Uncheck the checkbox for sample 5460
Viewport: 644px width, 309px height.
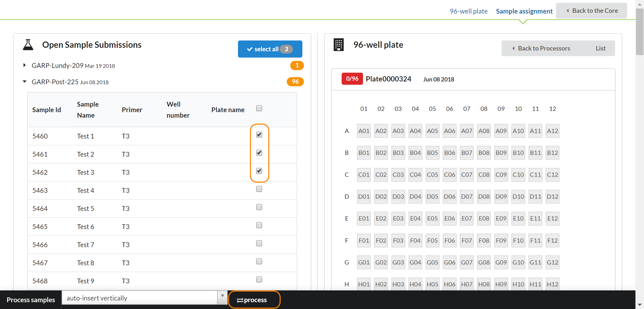pos(259,135)
